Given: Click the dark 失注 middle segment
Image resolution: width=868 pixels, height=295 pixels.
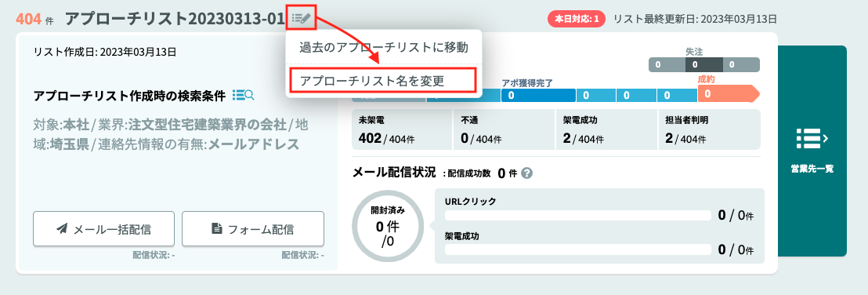Looking at the screenshot, I should [703, 64].
